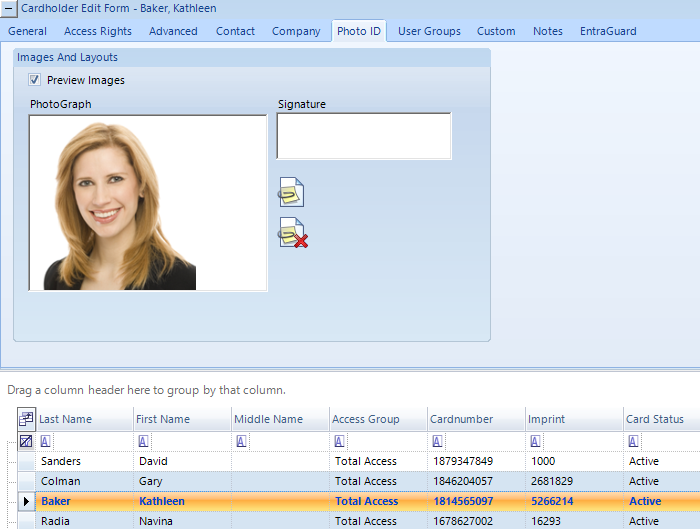Screen dimensions: 700x529
Task: Collapse the Cardholder Edit Form panel
Action: click(10, 9)
